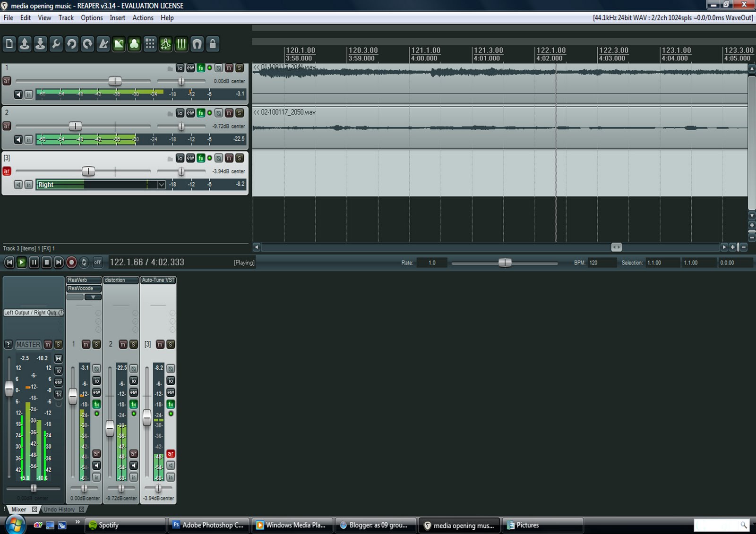Mute track 1 in track panel

pyautogui.click(x=229, y=68)
